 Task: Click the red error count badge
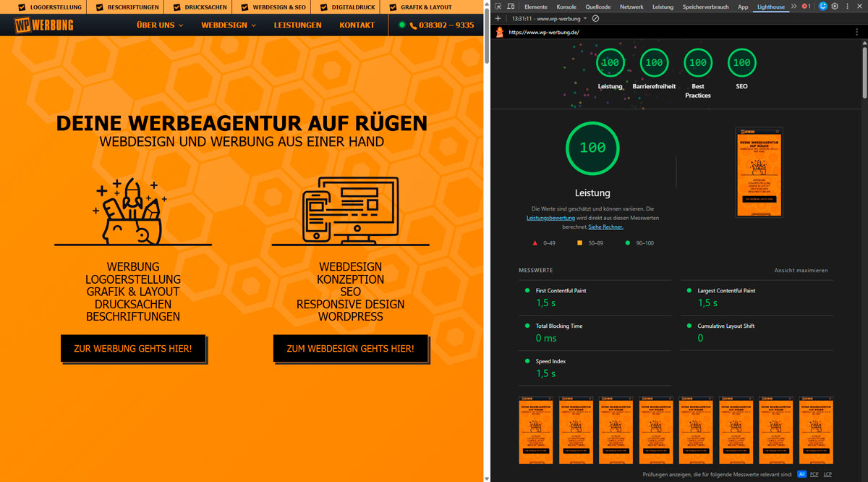click(x=807, y=7)
